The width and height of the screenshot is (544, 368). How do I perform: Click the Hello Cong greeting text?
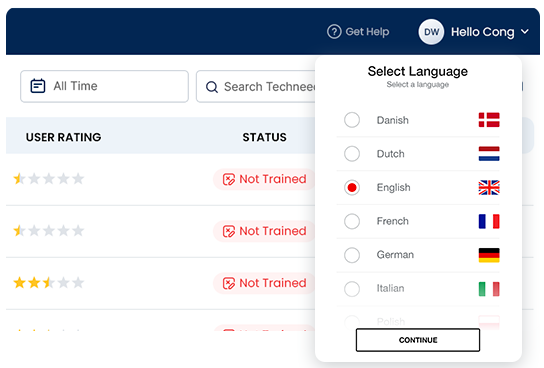pos(483,32)
